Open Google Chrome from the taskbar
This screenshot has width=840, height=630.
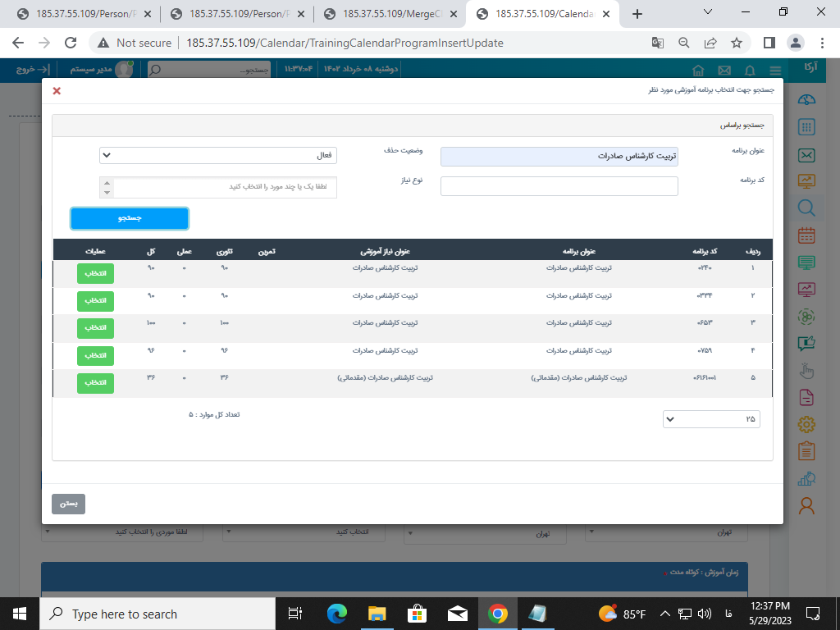497,614
